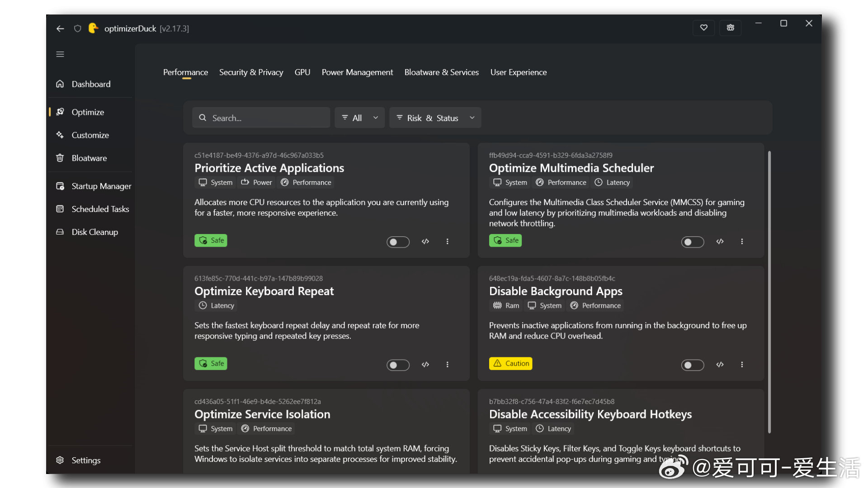Enable Disable Background Apps toggle
Image resolution: width=868 pixels, height=488 pixels.
(693, 365)
